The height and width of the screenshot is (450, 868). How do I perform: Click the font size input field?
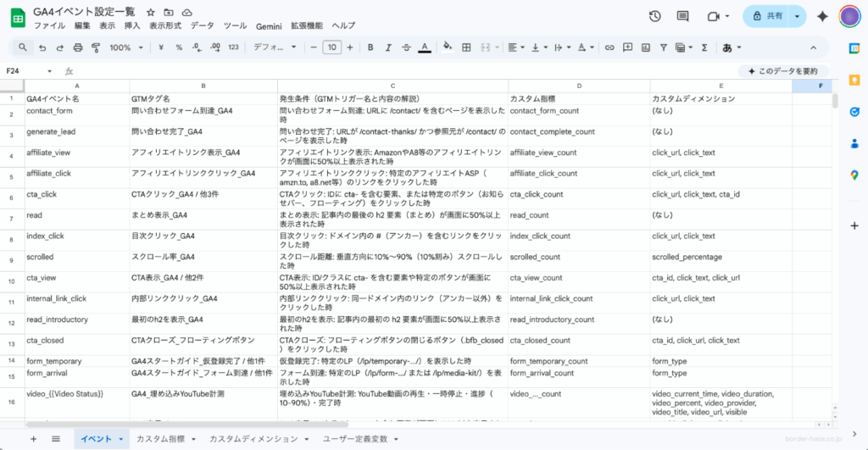[x=331, y=47]
